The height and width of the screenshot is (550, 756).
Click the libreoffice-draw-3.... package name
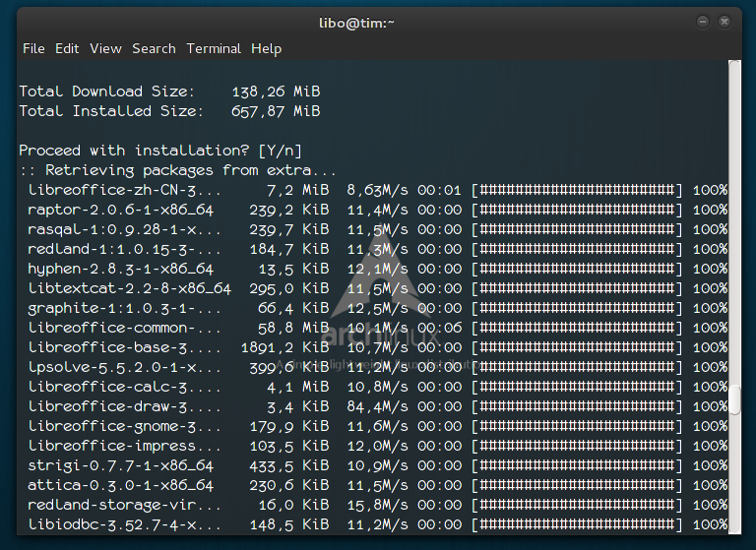pyautogui.click(x=124, y=406)
